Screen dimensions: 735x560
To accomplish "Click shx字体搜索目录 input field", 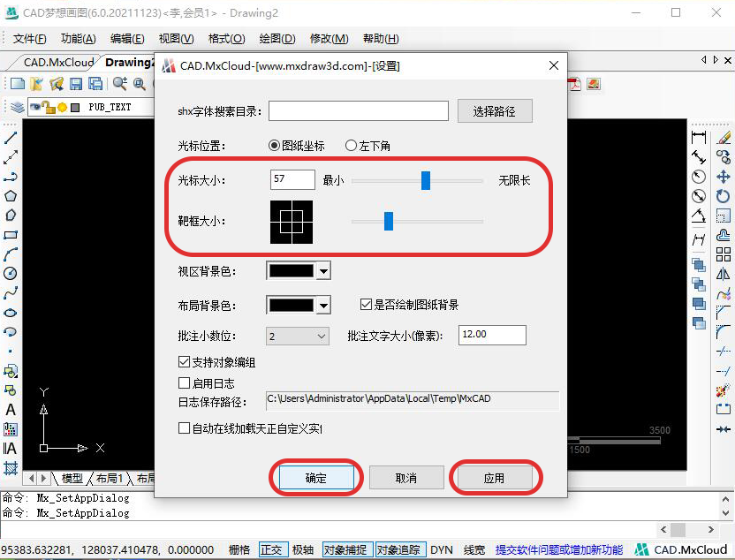I will tap(358, 111).
